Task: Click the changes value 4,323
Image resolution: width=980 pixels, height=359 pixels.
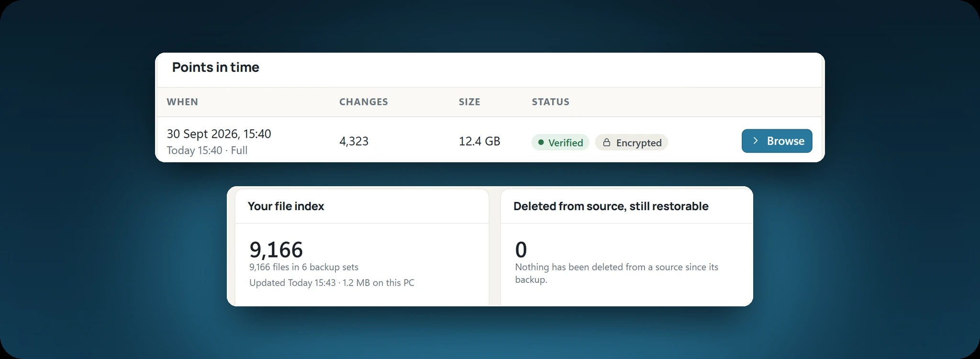Action: point(354,141)
